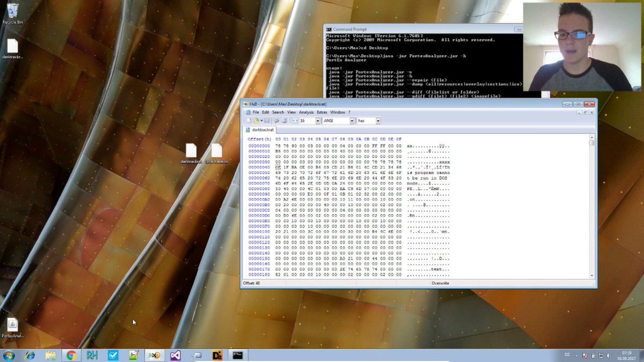Click decoded text 'is program canno'
644x362 pixels.
[x=428, y=173]
